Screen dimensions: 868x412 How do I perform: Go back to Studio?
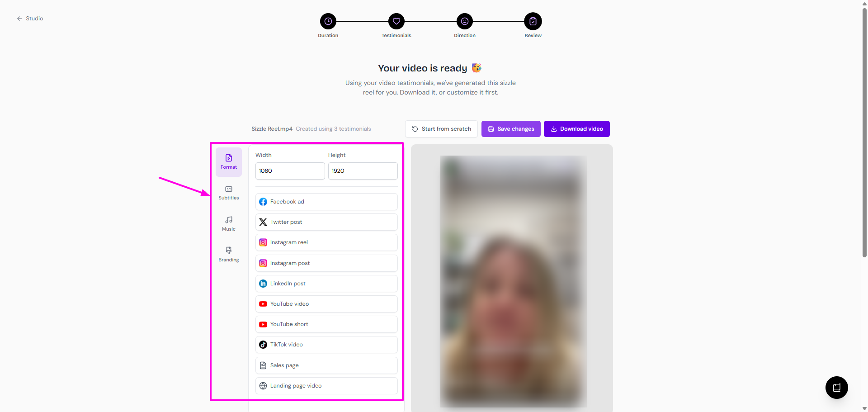[x=30, y=19]
